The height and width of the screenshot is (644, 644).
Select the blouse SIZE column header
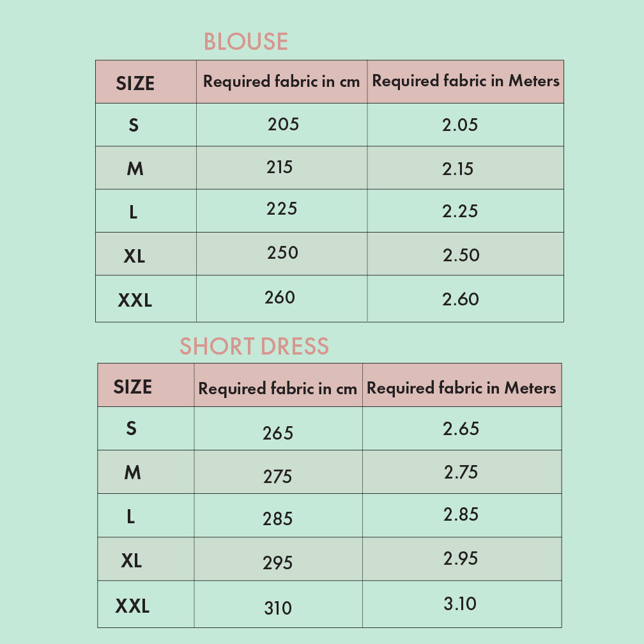pos(146,82)
